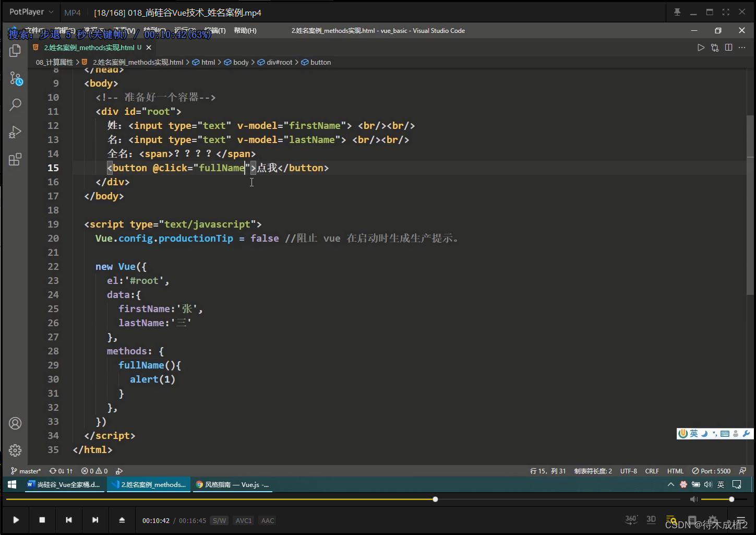Click the PotPlayer open file eject button
The width and height of the screenshot is (756, 535).
point(122,520)
